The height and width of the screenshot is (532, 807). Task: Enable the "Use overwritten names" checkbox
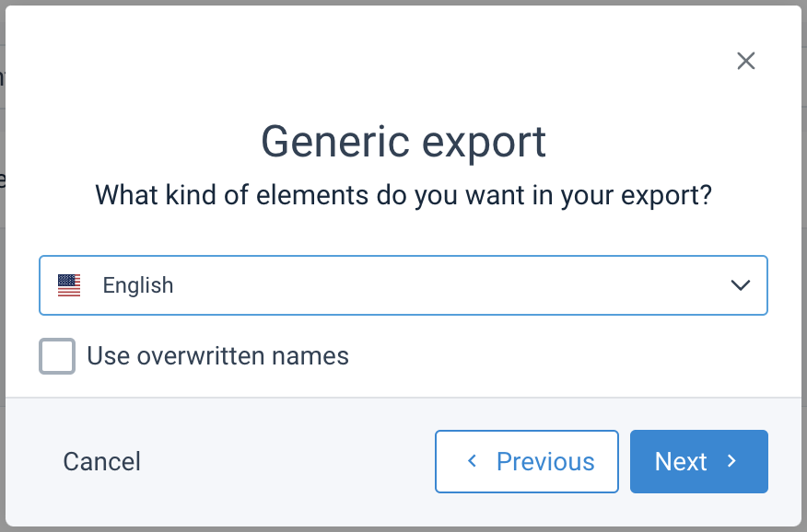tap(57, 356)
